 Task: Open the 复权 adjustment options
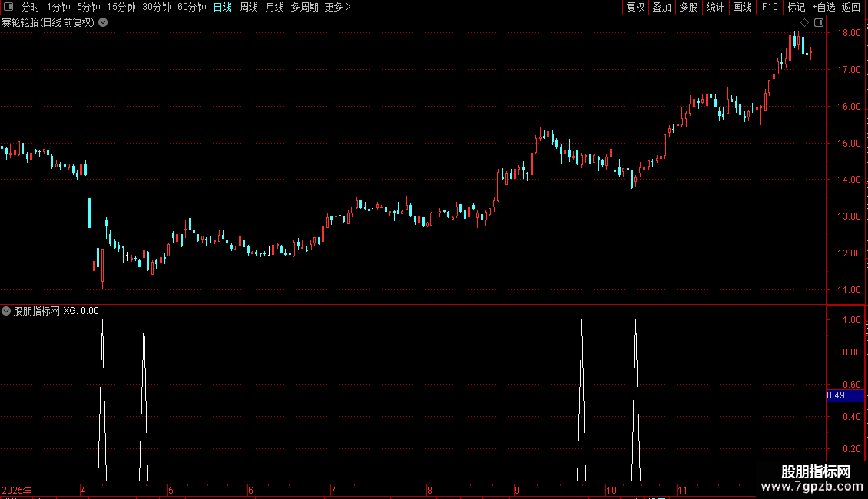point(635,7)
